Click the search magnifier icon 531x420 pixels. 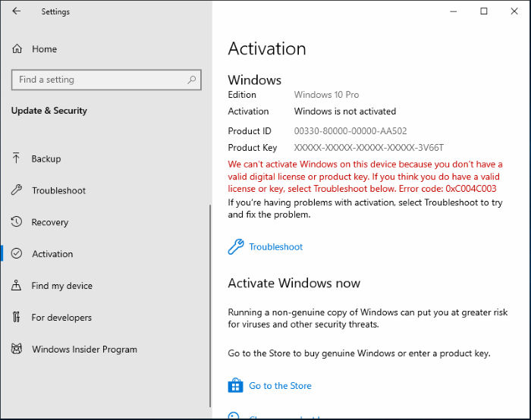192,80
